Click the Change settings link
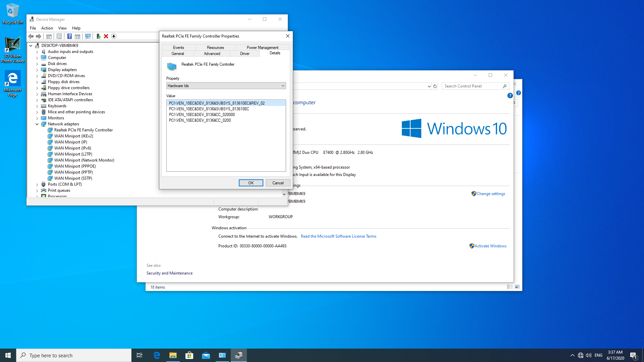Image resolution: width=644 pixels, height=362 pixels. pyautogui.click(x=491, y=194)
